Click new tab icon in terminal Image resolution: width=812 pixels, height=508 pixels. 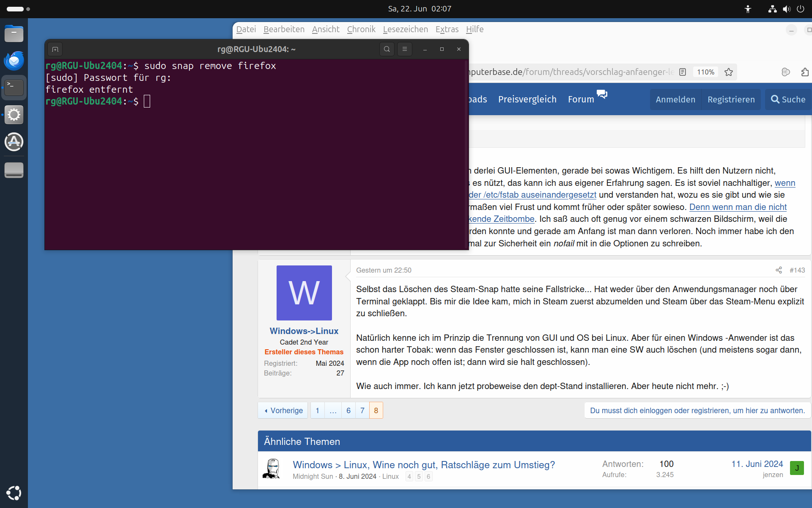pos(55,49)
